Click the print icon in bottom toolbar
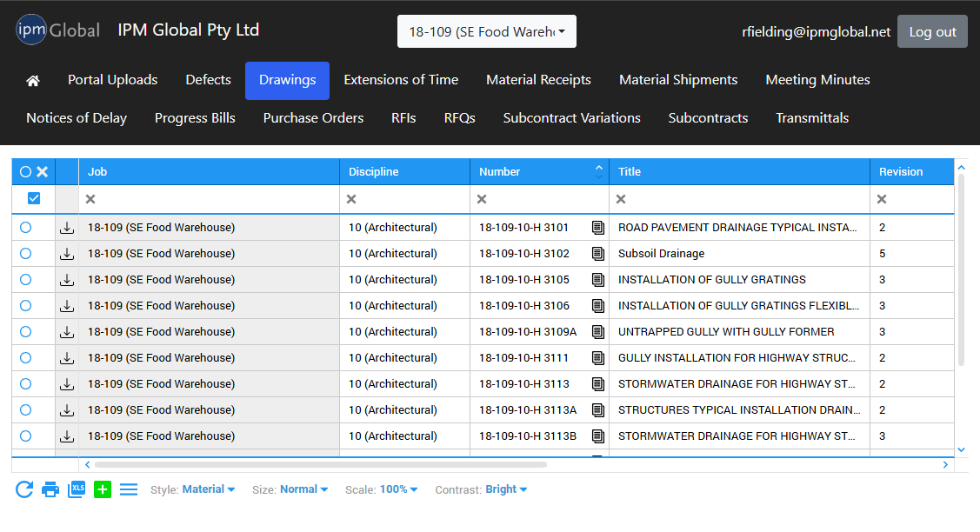 [x=50, y=489]
